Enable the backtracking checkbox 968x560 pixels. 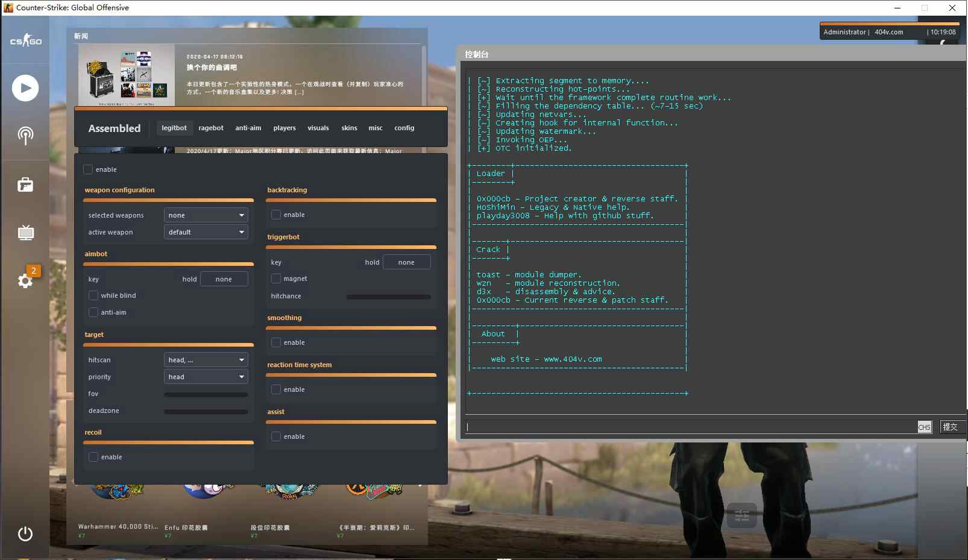point(276,215)
